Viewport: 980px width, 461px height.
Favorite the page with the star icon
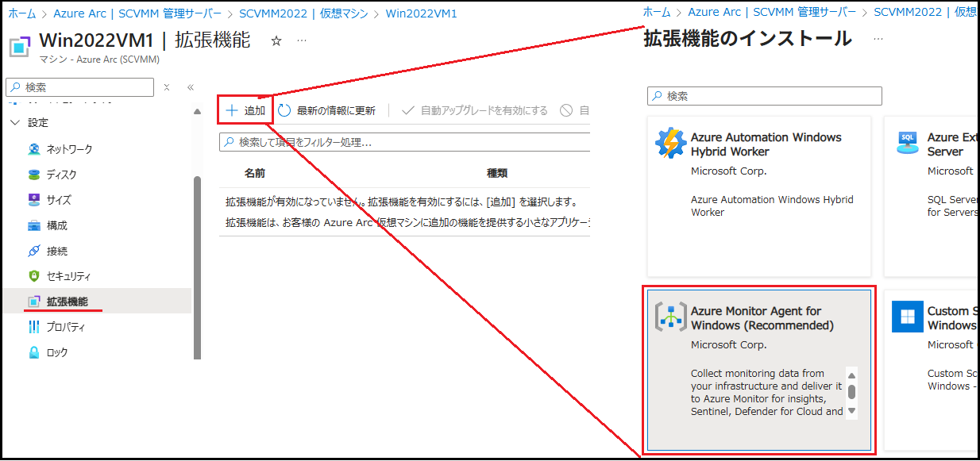tap(276, 41)
